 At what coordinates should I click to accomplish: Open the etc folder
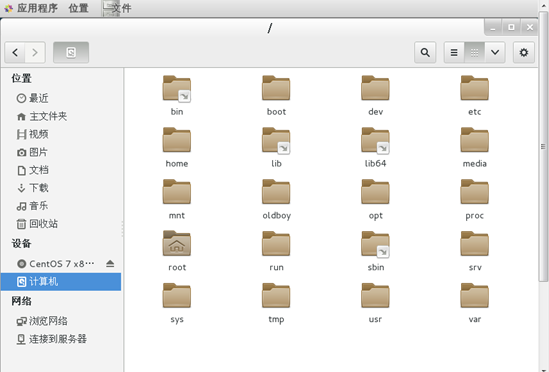tap(474, 88)
